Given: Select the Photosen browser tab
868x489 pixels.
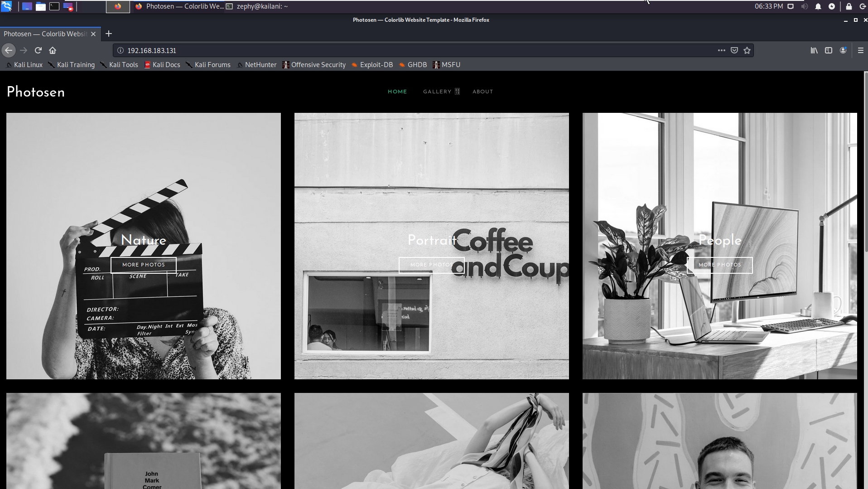Looking at the screenshot, I should pyautogui.click(x=45, y=34).
